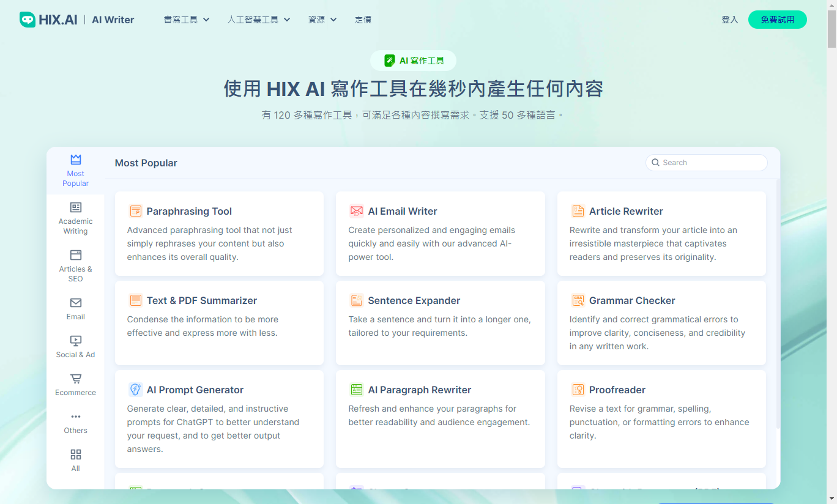837x504 pixels.
Task: Click the Others tab label
Action: tap(76, 431)
